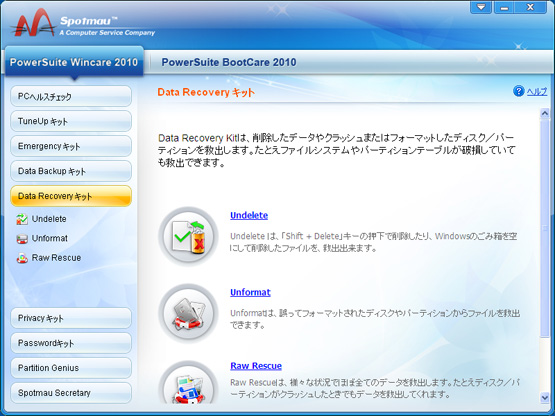
Task: Click the Raw Rescue icon in the sidebar
Action: tap(22, 258)
